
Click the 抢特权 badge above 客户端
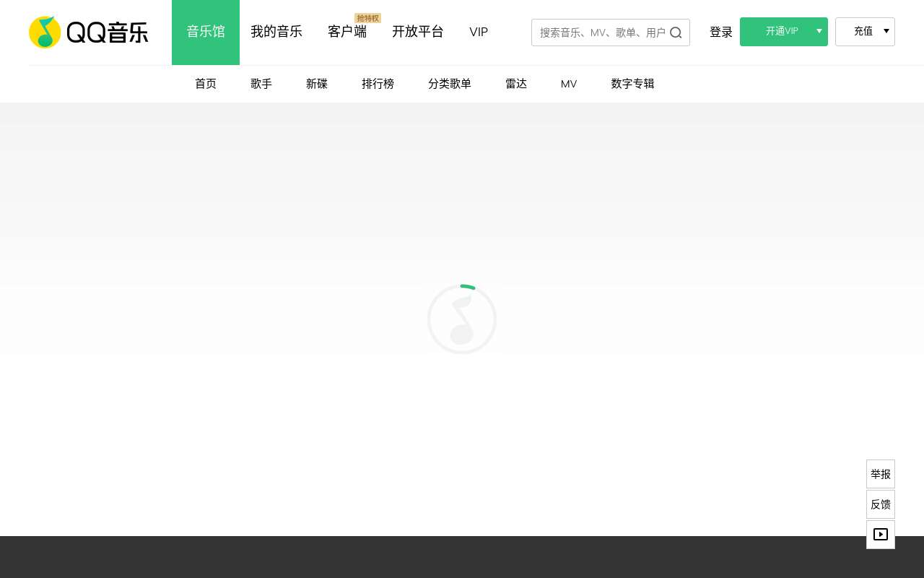pos(367,18)
